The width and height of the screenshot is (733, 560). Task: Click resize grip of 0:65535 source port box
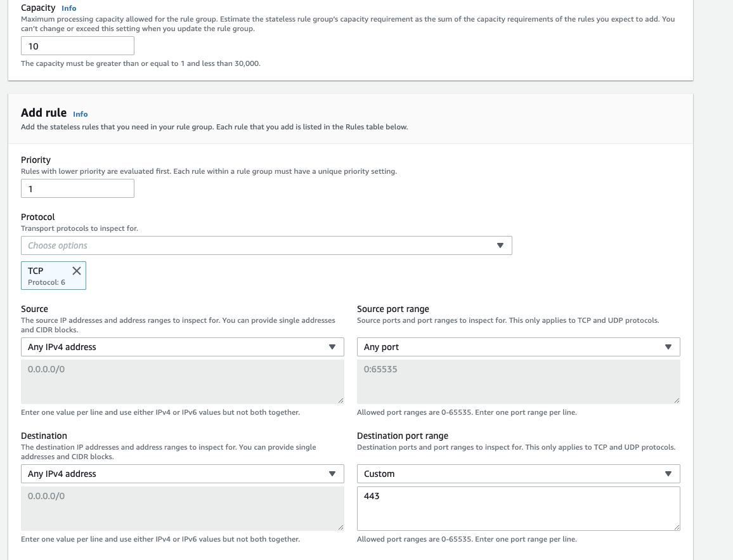click(x=676, y=400)
